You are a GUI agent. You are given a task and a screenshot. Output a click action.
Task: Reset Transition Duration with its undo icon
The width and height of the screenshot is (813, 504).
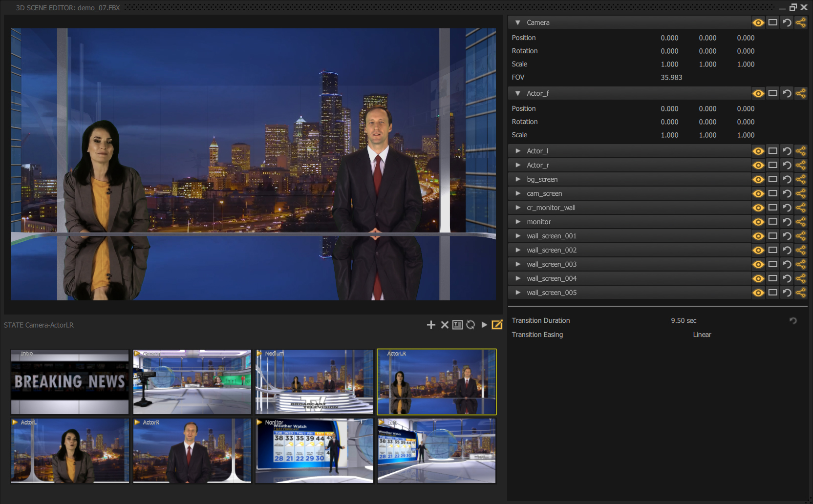(x=793, y=320)
